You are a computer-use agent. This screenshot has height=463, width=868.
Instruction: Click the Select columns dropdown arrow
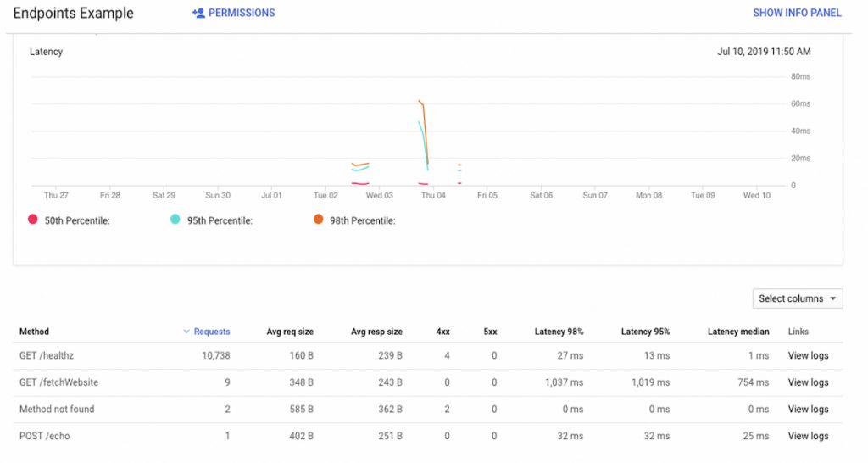832,299
